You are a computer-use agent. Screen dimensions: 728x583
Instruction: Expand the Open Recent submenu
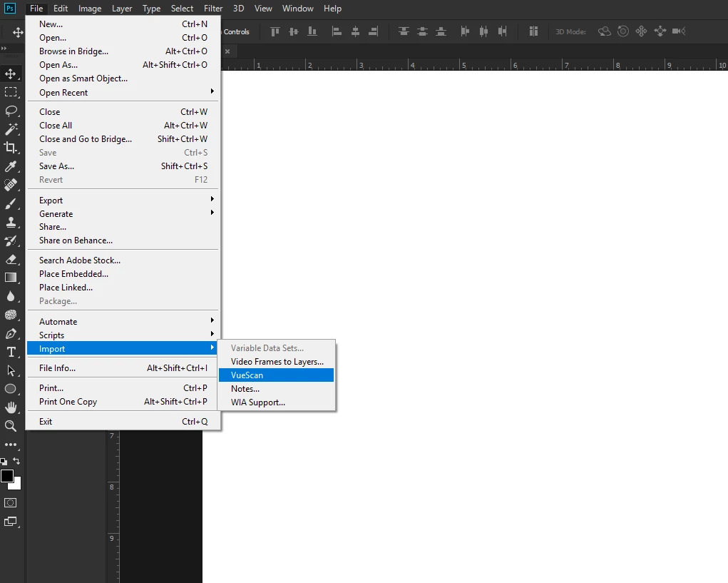[123, 93]
